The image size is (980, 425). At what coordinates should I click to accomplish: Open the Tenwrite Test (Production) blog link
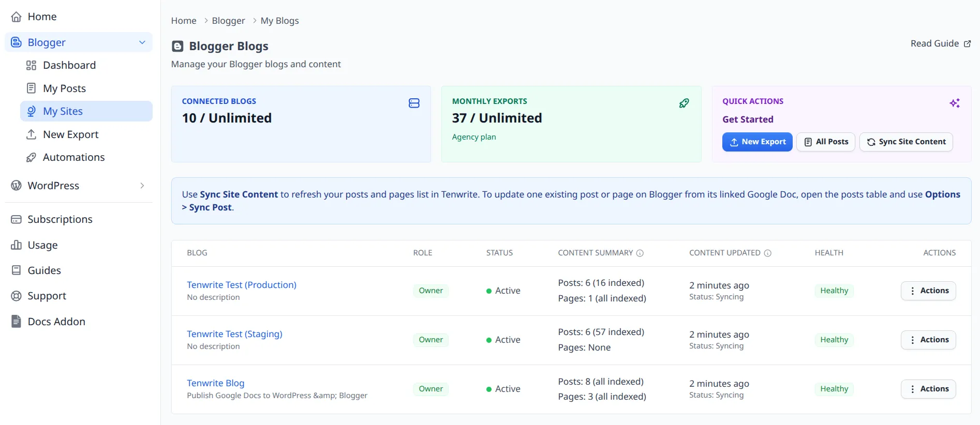[242, 285]
